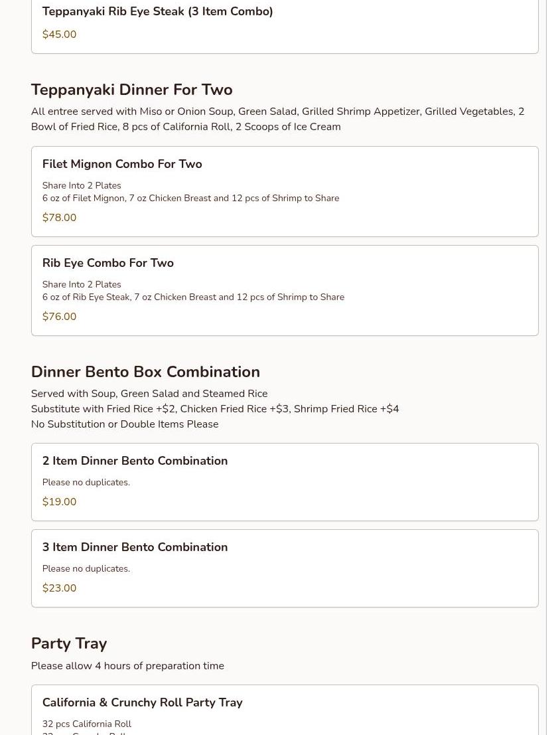Screen dimensions: 560x735
Task: Click the $19.00 bento price
Action: (x=59, y=502)
